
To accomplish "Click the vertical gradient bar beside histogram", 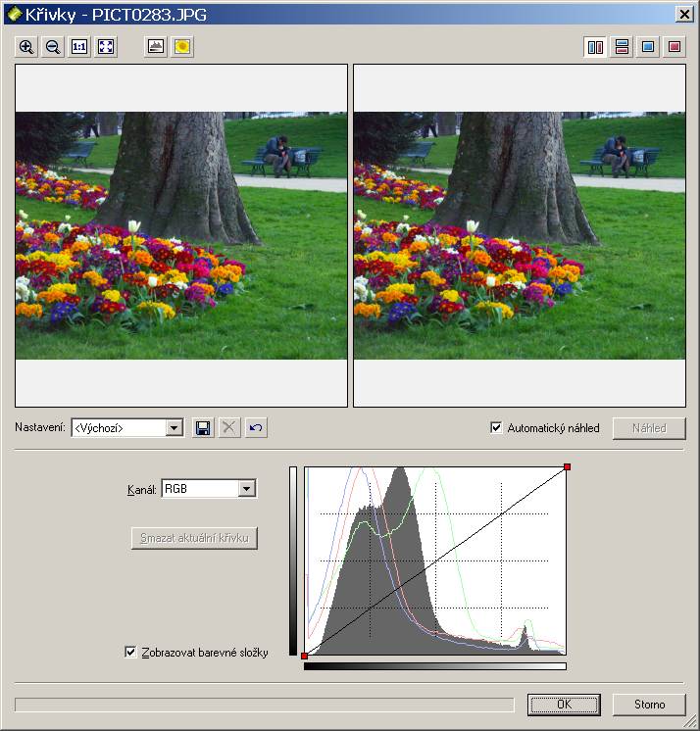I will [x=293, y=560].
